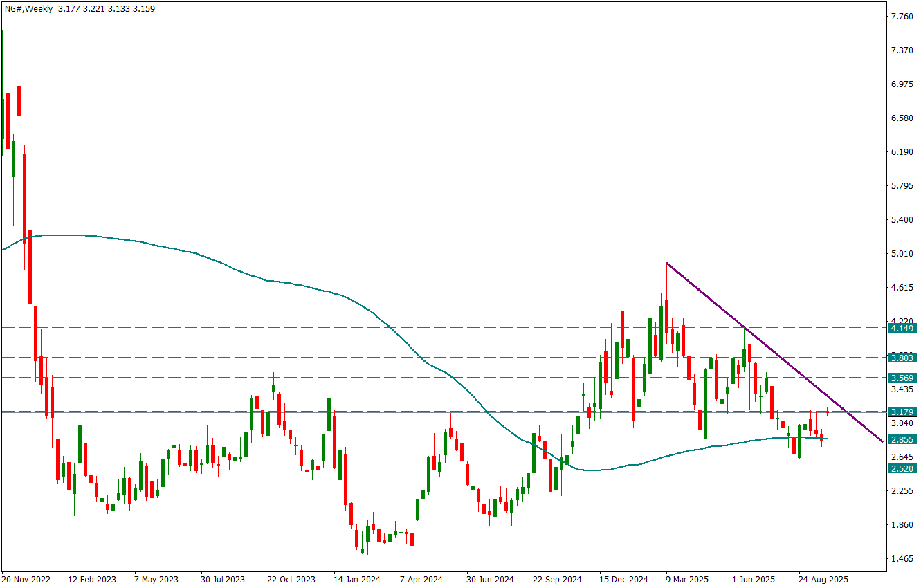Viewport: 921px width, 588px height.
Task: Click the 9 Mar 2025 date label
Action: 688,579
